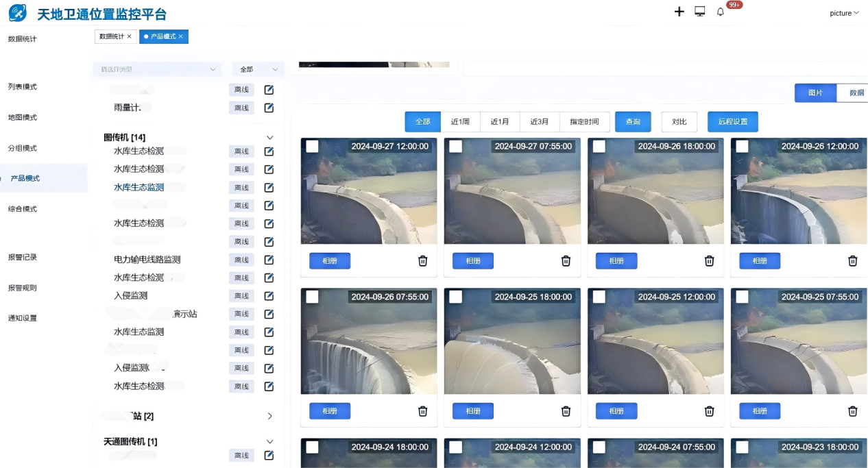Open the 请选择类型 type dropdown
Image resolution: width=868 pixels, height=468 pixels.
[158, 69]
